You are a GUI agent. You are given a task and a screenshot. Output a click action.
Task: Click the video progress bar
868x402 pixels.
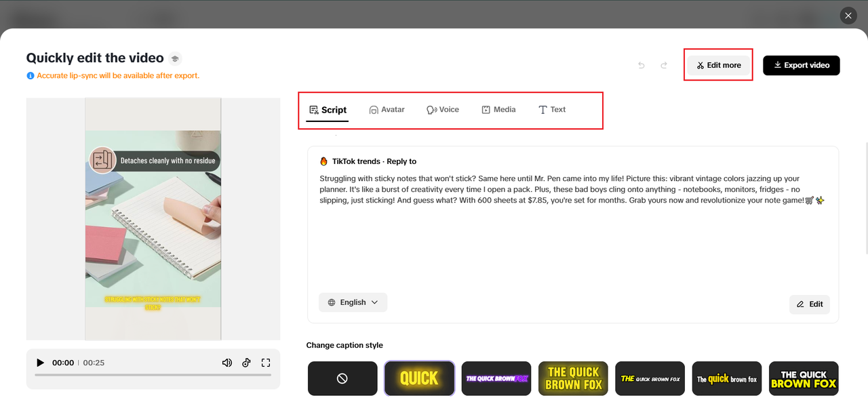tap(153, 375)
